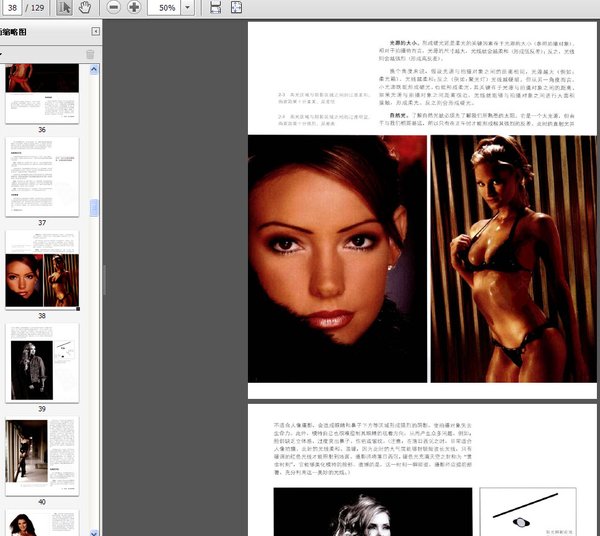
Task: Click the fit full page icon
Action: pyautogui.click(x=235, y=7)
